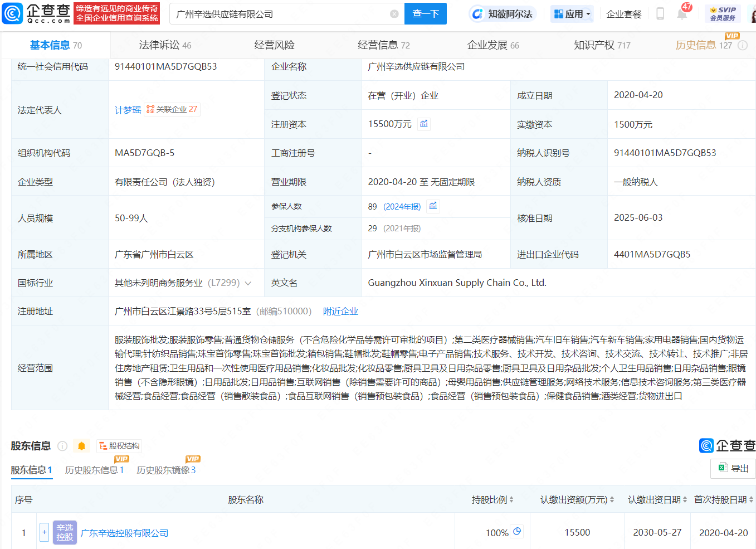This screenshot has width=756, height=549.
Task: Open chart icon beside 89 (2024年报)
Action: click(433, 206)
